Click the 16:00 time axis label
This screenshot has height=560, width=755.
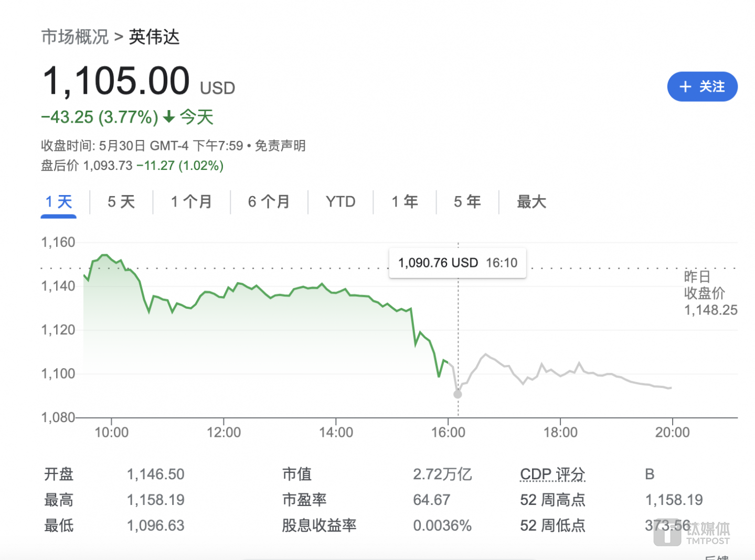tap(448, 433)
